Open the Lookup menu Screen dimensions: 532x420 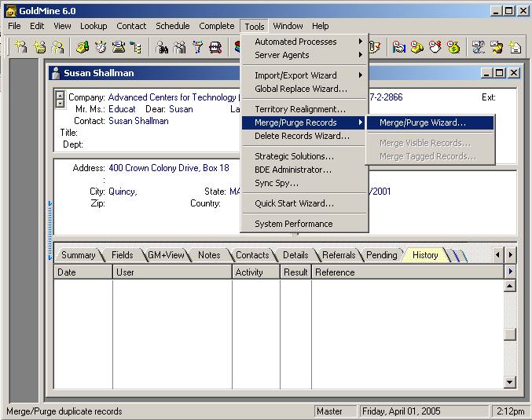[94, 26]
